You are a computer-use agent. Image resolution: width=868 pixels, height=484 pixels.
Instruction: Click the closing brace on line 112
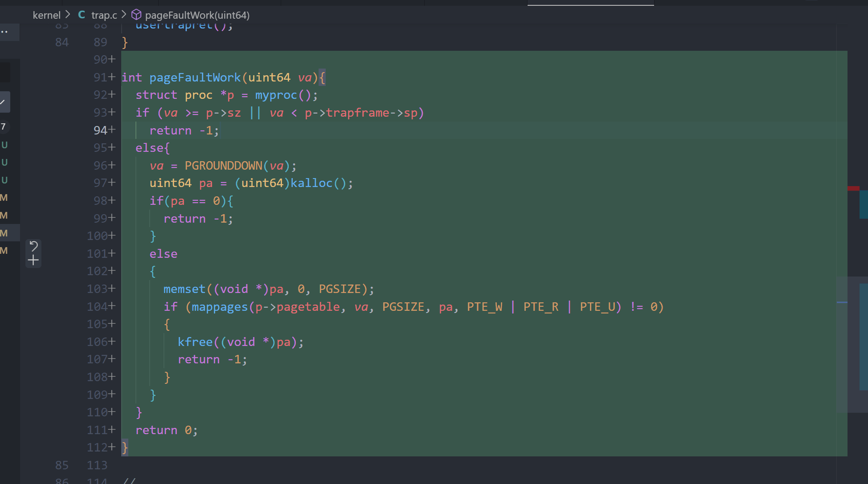[125, 447]
